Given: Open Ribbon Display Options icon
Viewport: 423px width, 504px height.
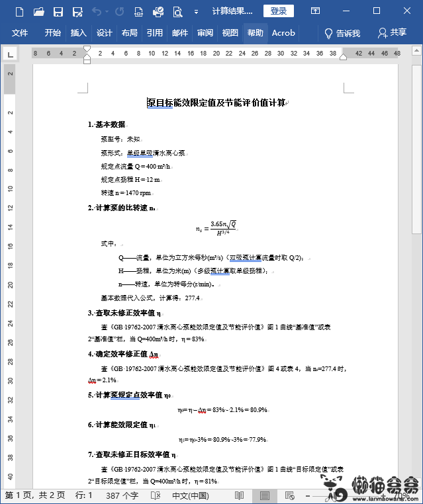Looking at the screenshot, I should (315, 11).
